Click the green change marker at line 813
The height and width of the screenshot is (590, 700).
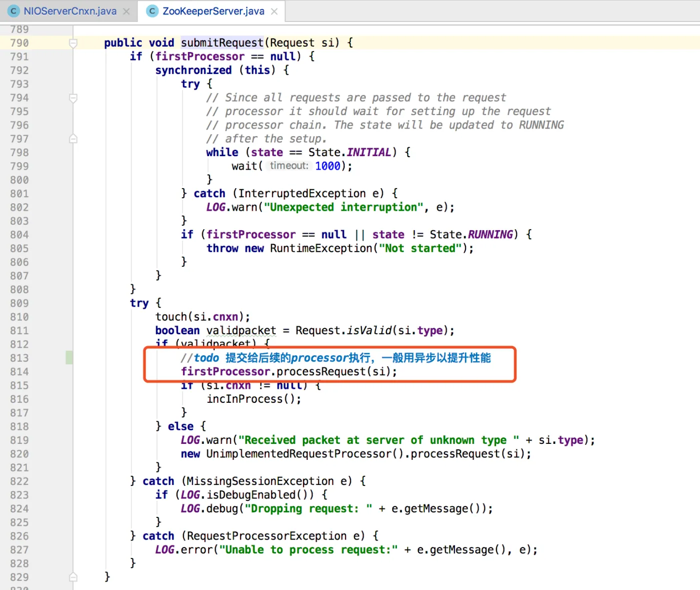[69, 357]
